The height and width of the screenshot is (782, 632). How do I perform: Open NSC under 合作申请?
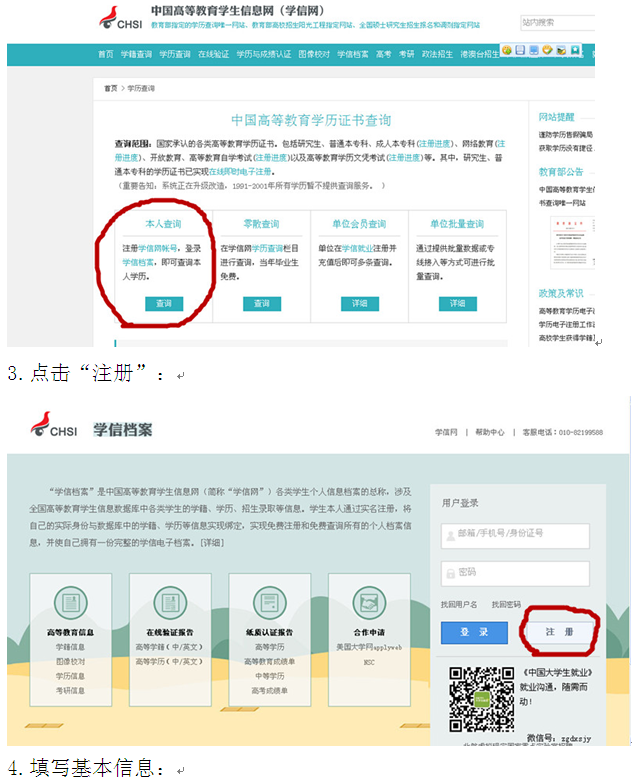click(369, 662)
